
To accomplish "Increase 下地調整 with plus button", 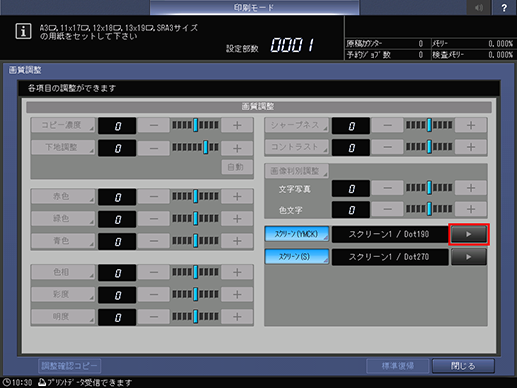I will click(x=237, y=148).
